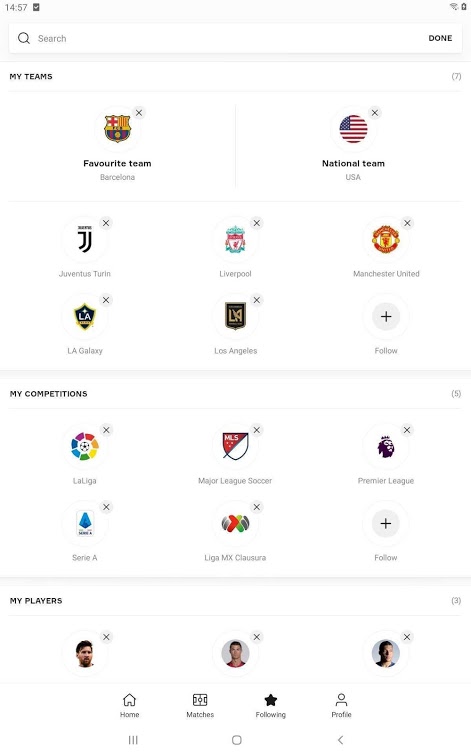Tap the USA national team flag
Screen dimensions: 471x754
point(353,129)
